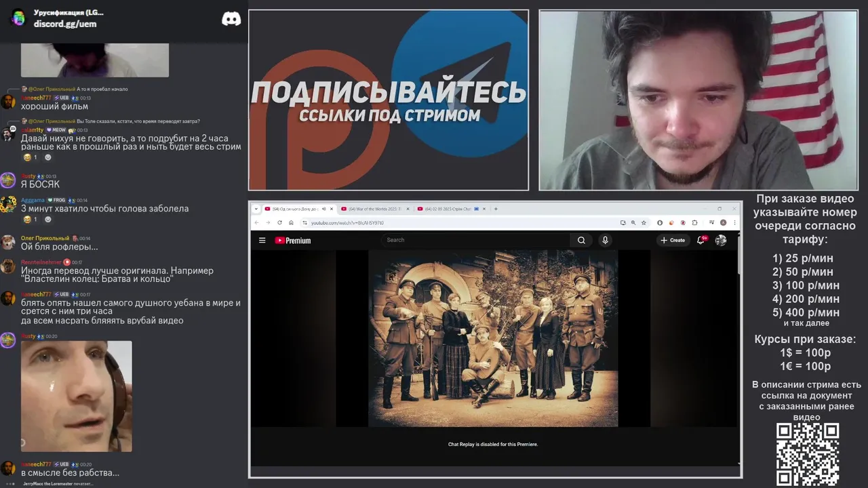View site information icon beside URL
Viewport: 868px width, 488px height.
pos(304,222)
